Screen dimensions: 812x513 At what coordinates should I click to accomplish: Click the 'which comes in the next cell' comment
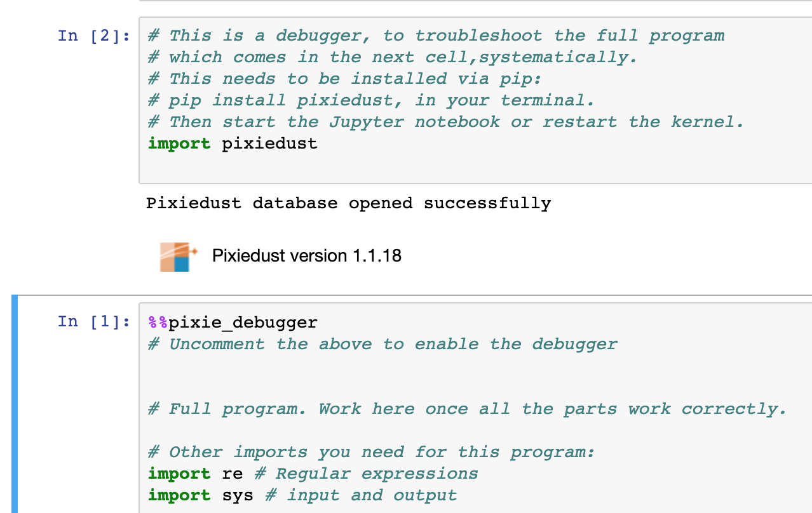(393, 57)
